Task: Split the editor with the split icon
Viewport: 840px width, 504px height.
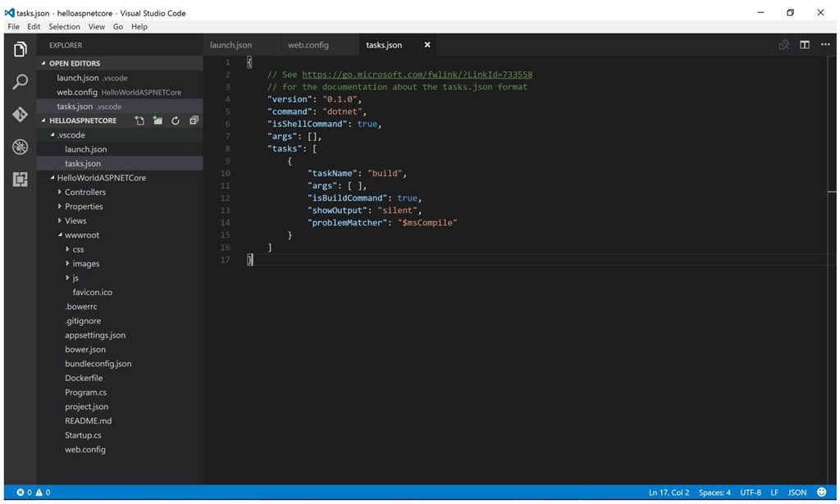Action: [804, 45]
